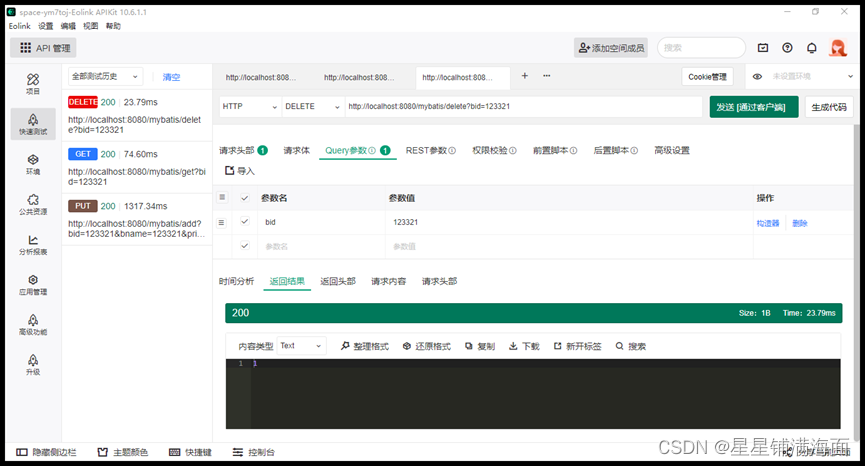Switch to the 请求体 tab
The width and height of the screenshot is (865, 466).
point(297,150)
